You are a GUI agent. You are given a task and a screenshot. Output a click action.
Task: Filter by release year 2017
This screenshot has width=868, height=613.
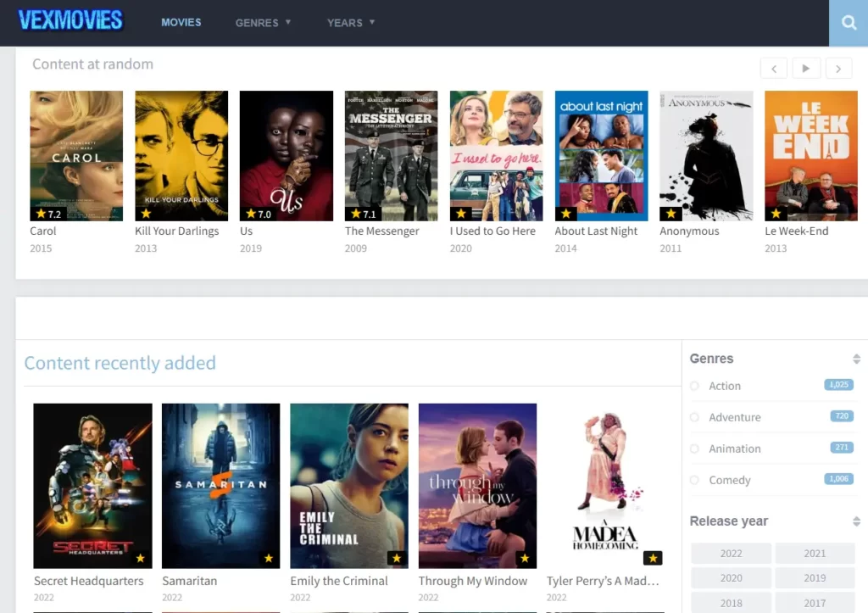click(x=815, y=603)
